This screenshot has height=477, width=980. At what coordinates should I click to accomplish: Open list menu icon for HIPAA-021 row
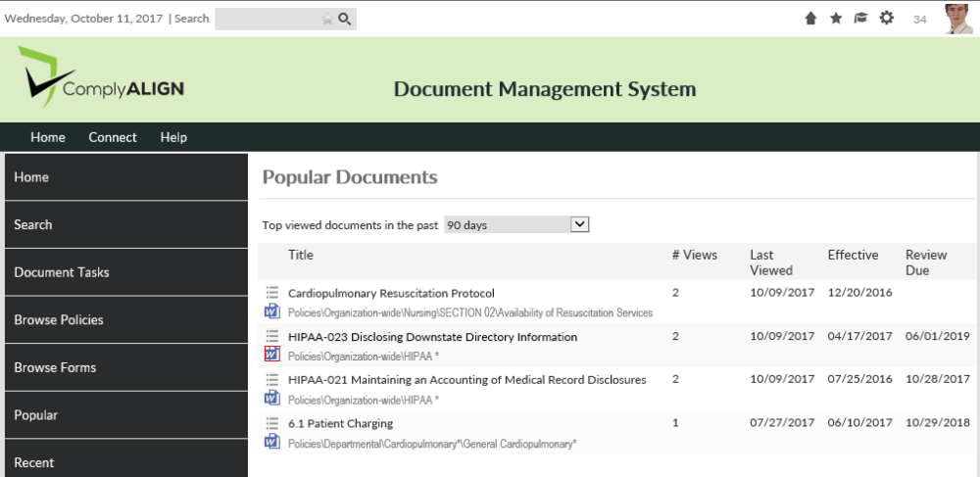(x=271, y=379)
